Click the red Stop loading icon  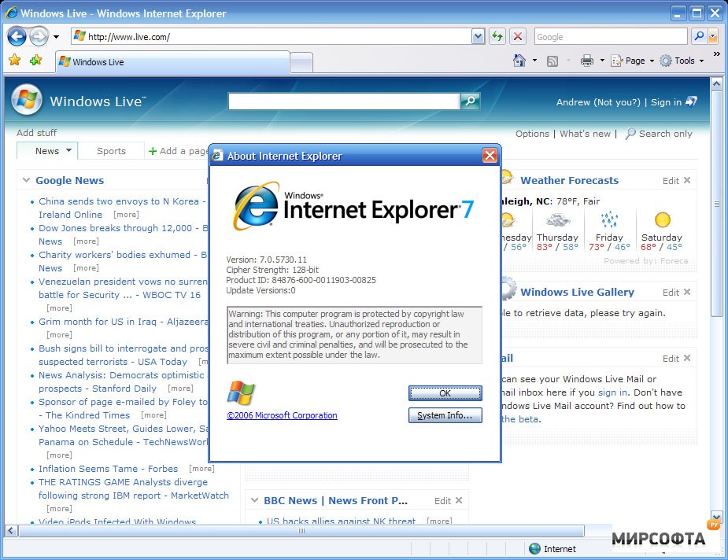click(x=518, y=36)
